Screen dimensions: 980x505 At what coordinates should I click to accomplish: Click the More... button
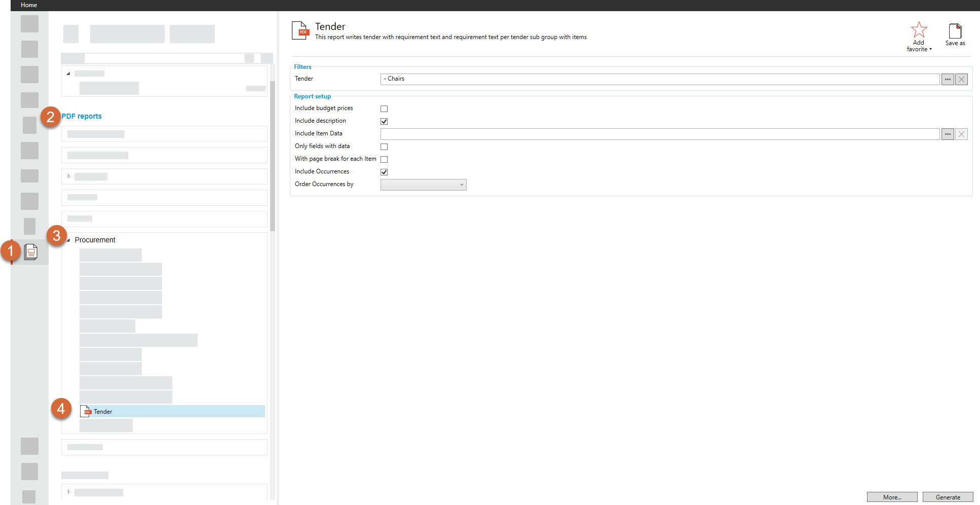coord(891,497)
